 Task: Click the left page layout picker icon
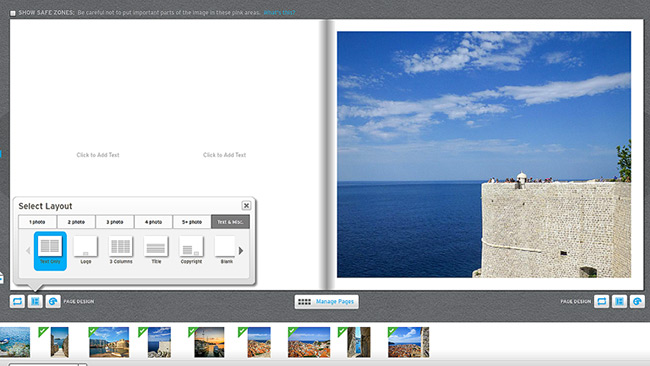click(x=35, y=301)
